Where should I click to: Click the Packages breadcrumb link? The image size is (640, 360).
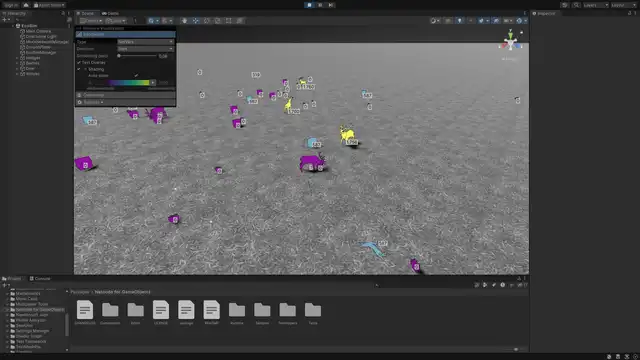80,292
